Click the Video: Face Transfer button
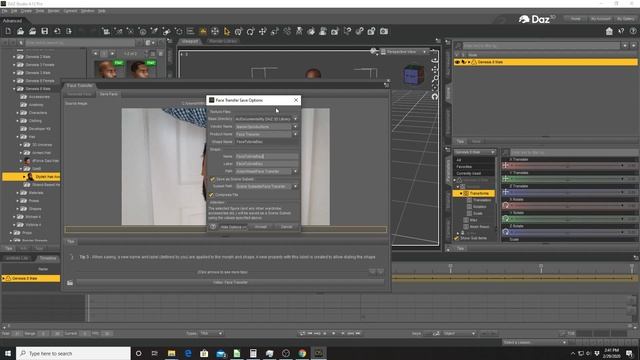Screen dimensions: 640x360 pyautogui.click(x=230, y=282)
